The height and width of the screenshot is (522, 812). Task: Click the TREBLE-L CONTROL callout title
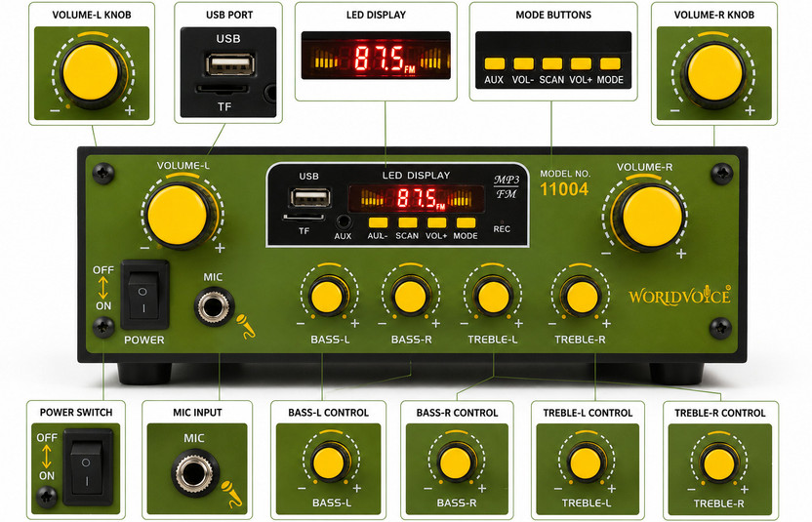click(588, 413)
